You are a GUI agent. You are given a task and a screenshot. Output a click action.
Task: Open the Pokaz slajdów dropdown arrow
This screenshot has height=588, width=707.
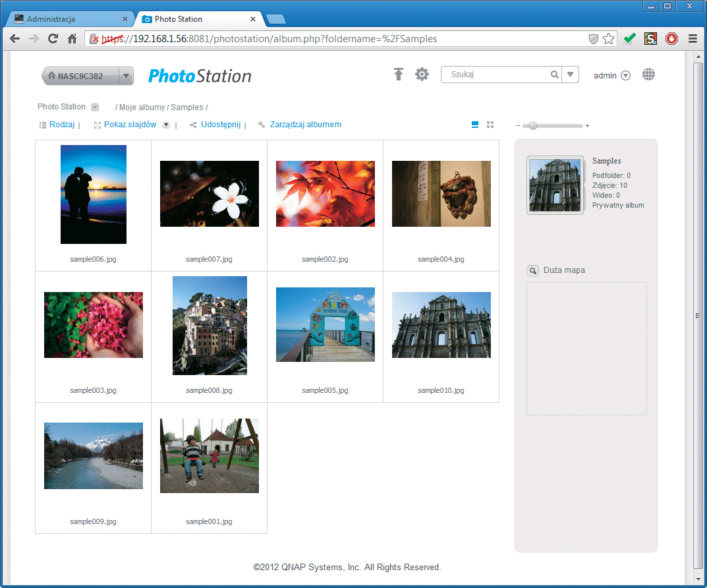(166, 125)
